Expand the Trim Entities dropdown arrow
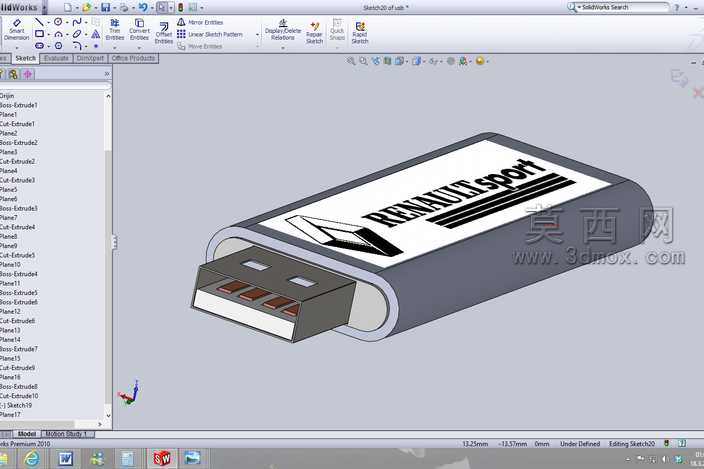Screen dimensions: 704x469 [115, 48]
